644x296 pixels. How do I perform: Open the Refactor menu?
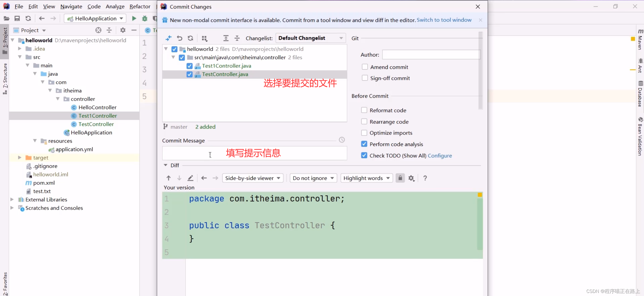coord(140,6)
